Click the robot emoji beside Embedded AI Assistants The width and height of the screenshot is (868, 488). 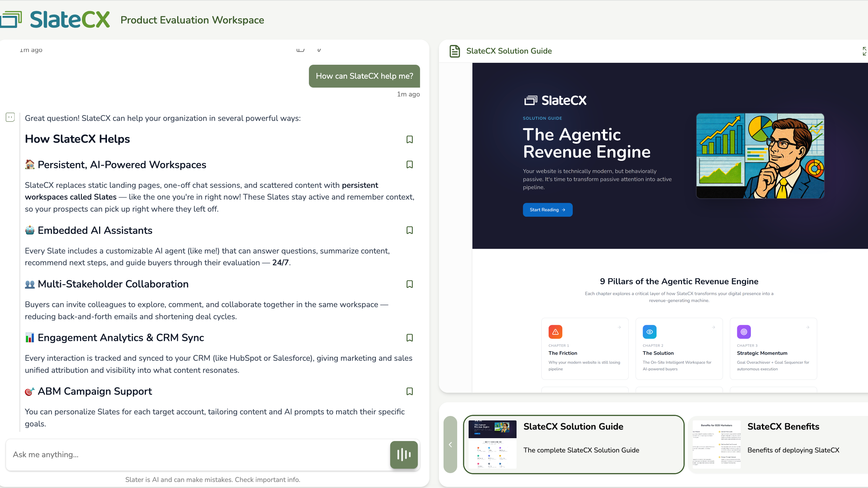30,230
